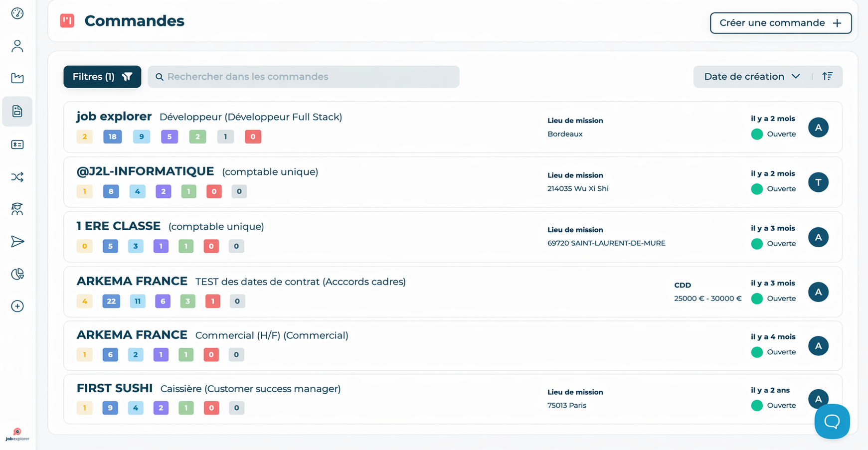Open the @J2L-INFORMATIQUE order title
Viewport: 868px width, 450px height.
pyautogui.click(x=145, y=171)
